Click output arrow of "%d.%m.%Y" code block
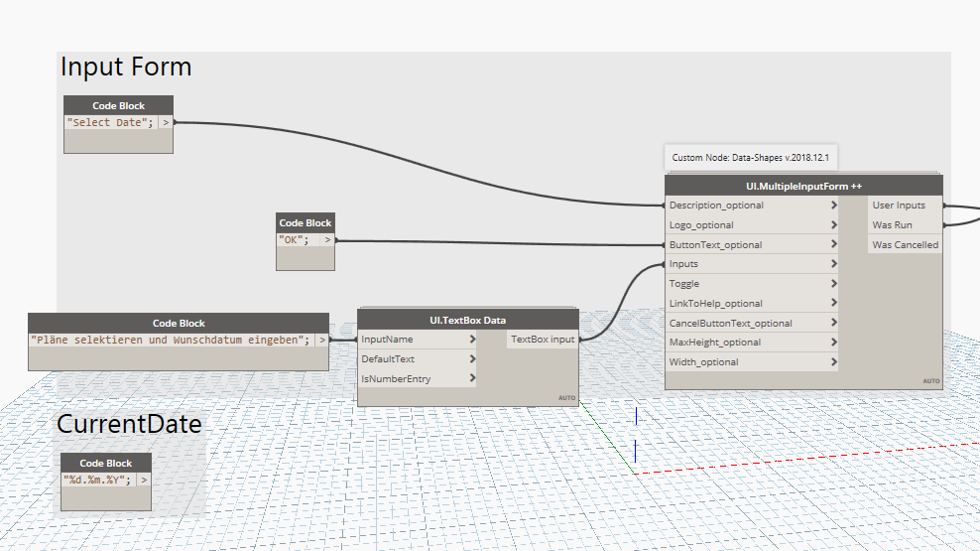 coord(144,480)
